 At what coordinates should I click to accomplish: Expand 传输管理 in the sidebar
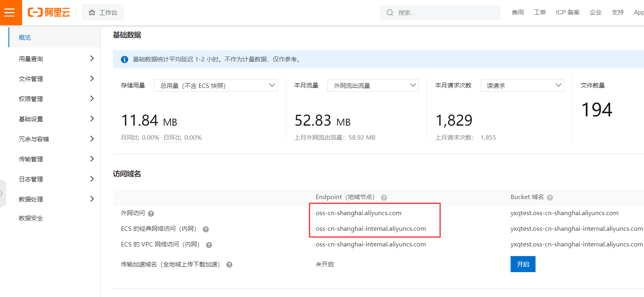(x=92, y=159)
